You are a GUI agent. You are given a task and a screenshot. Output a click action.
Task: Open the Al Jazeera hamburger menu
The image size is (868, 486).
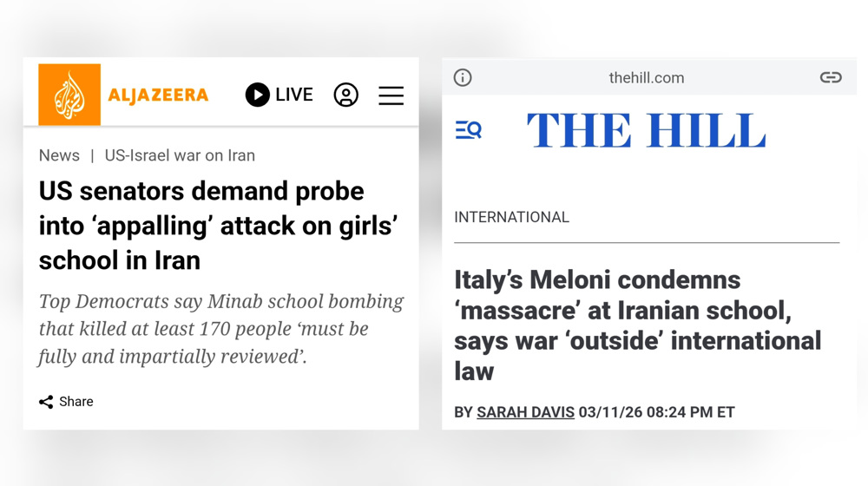(x=391, y=95)
